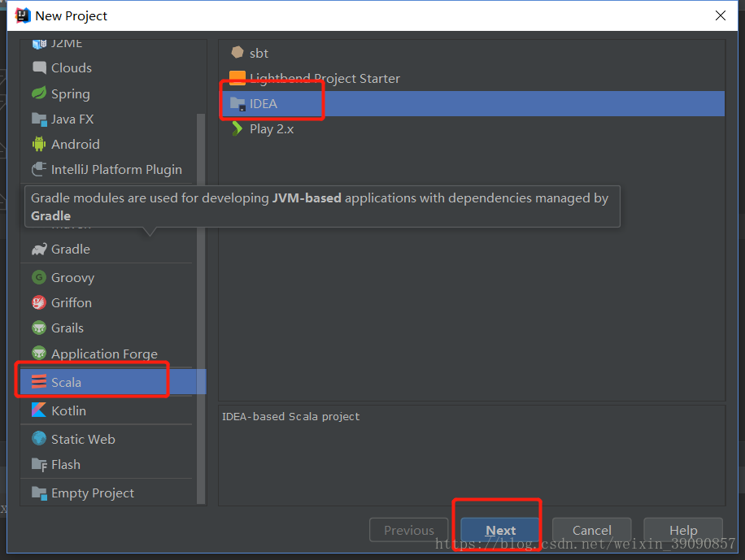Click the Help button

[683, 530]
